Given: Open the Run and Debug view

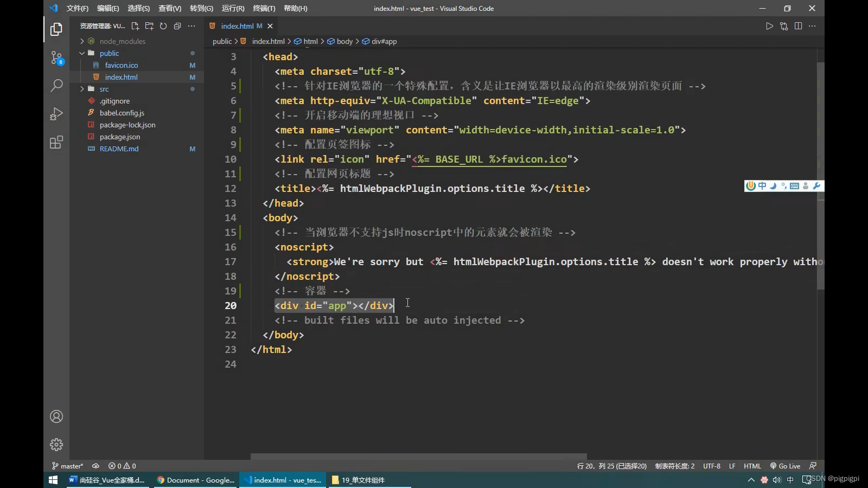Looking at the screenshot, I should 56,114.
